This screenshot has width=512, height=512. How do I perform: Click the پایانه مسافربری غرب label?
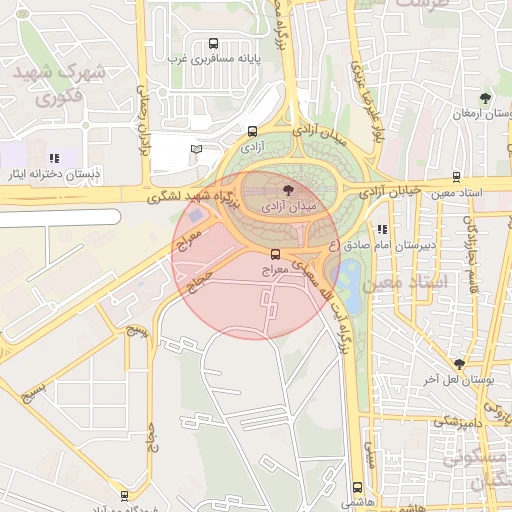(x=214, y=59)
